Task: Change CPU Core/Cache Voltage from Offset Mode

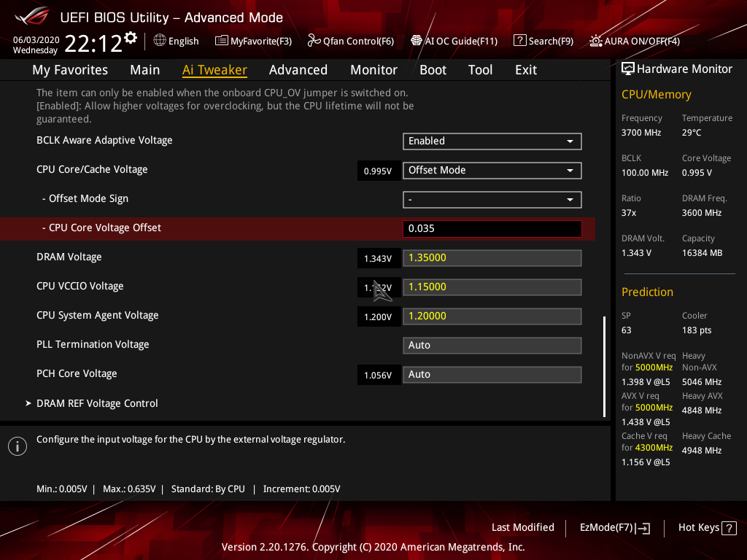Action: click(x=492, y=170)
